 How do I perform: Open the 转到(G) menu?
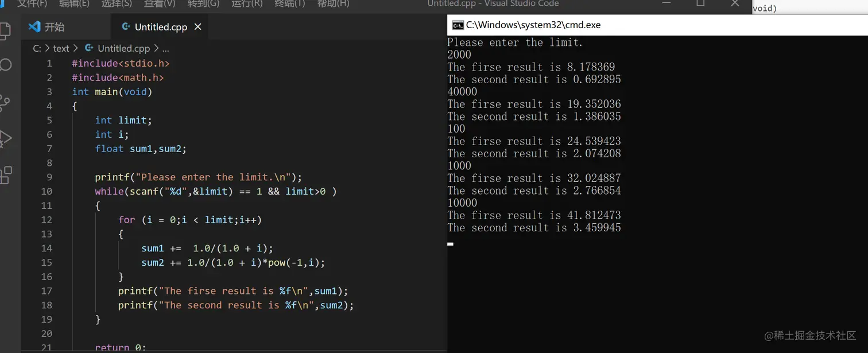coord(203,3)
